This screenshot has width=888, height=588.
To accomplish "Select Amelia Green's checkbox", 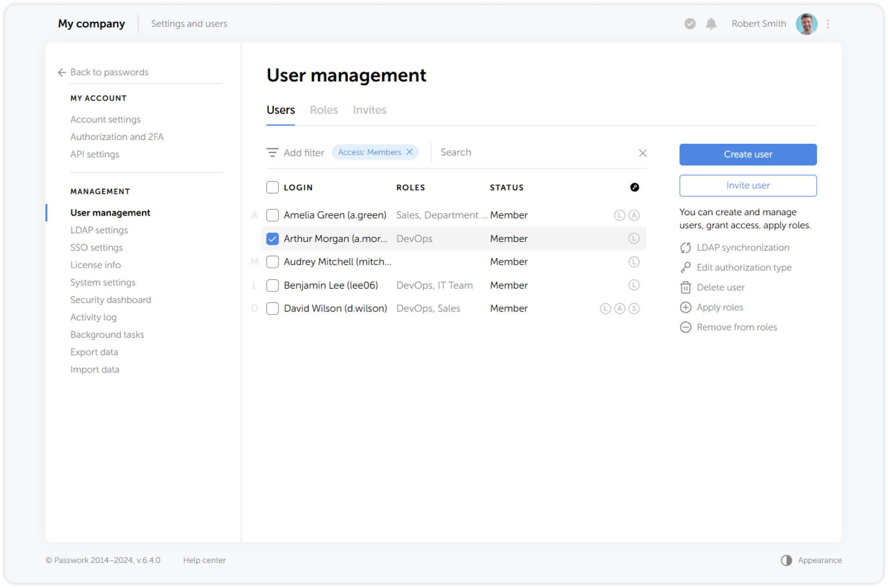I will pyautogui.click(x=272, y=215).
